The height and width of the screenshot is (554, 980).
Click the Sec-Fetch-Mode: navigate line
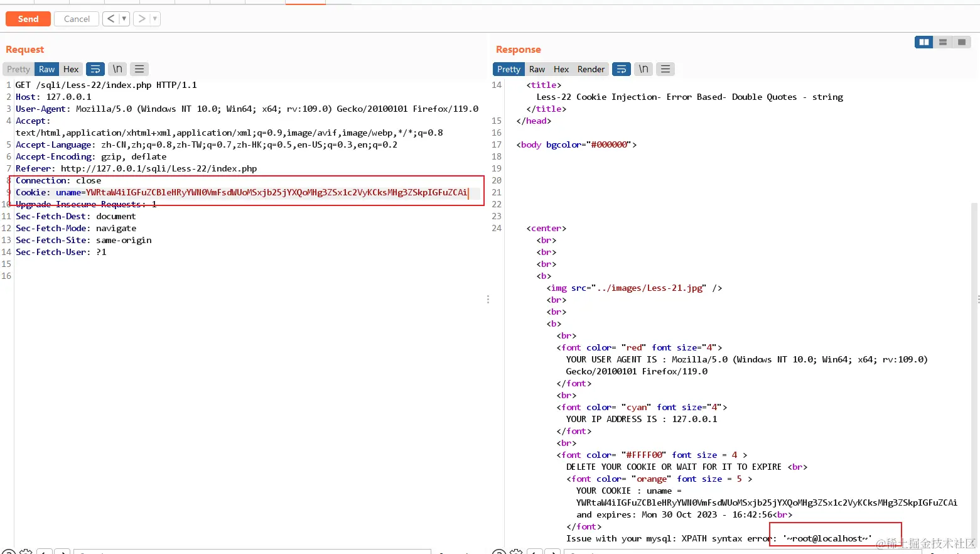click(76, 228)
